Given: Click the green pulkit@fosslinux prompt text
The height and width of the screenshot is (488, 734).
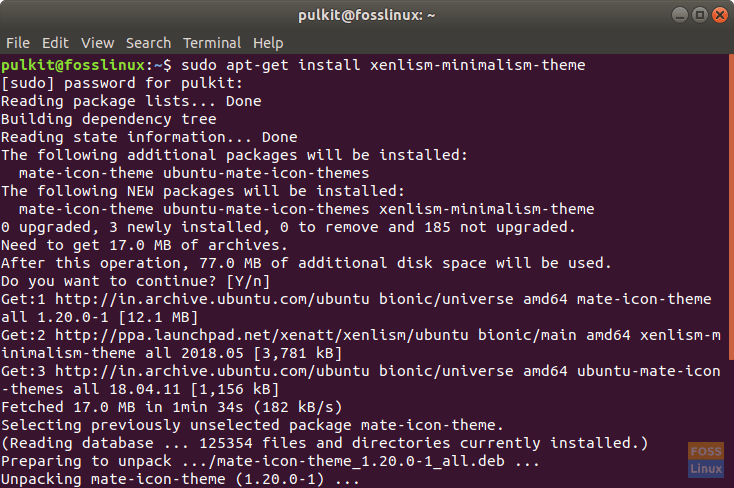Looking at the screenshot, I should (73, 65).
